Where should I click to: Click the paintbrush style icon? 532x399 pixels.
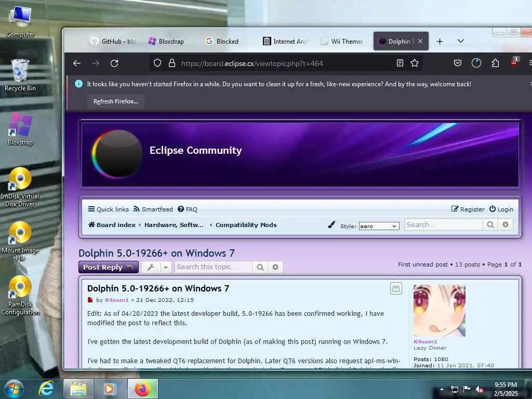pyautogui.click(x=331, y=224)
